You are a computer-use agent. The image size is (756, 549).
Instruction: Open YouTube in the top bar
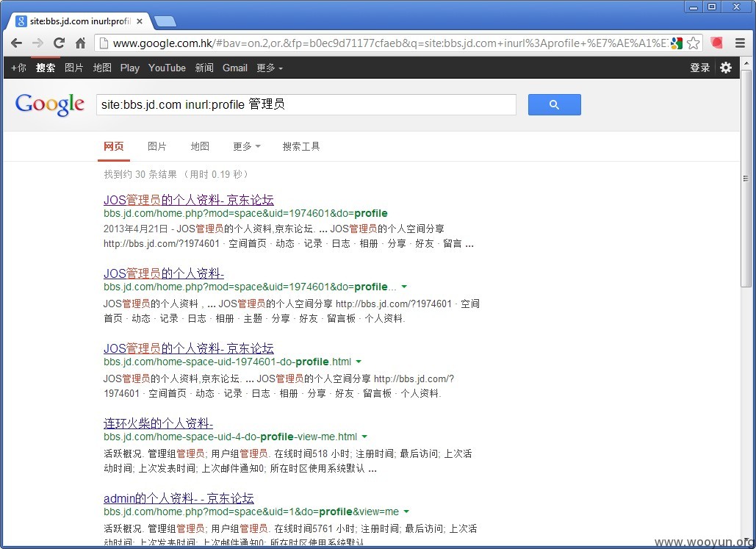pos(167,68)
